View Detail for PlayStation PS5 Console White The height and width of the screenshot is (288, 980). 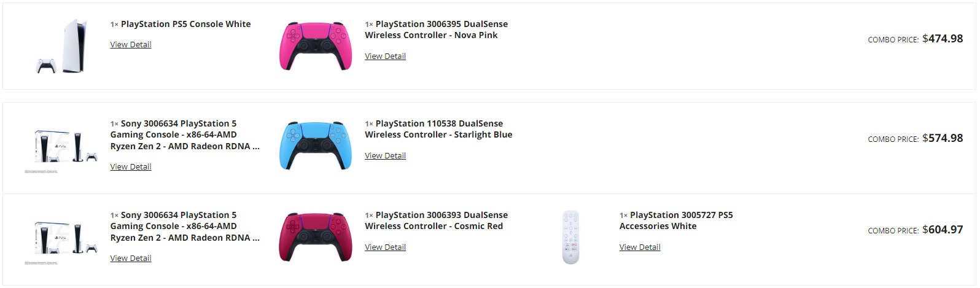point(131,45)
